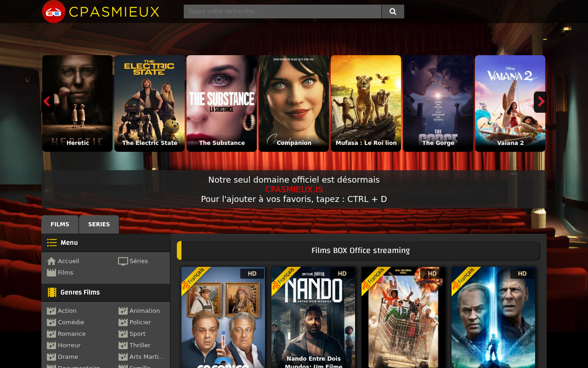Open the shopping cart comedy film card

(x=403, y=317)
